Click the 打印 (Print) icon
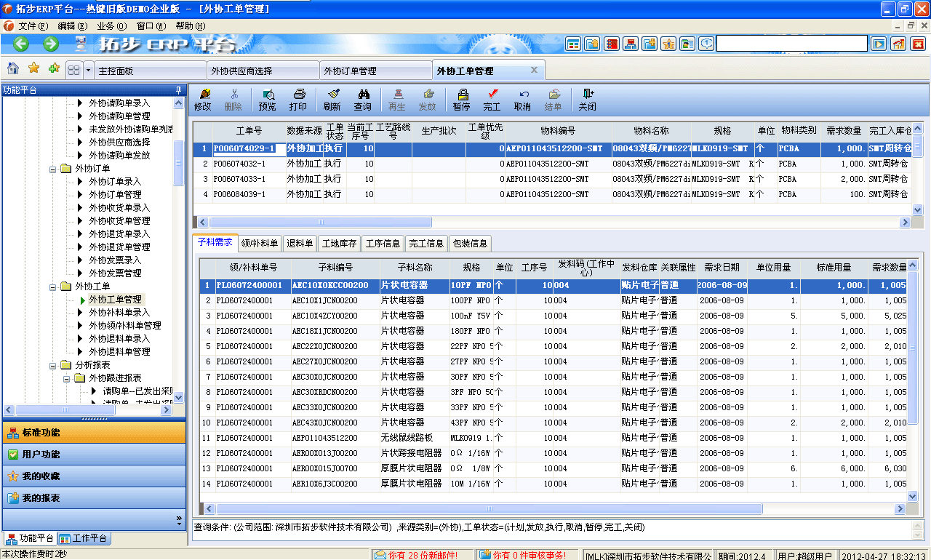Screen dimensions: 931x560 pos(299,98)
